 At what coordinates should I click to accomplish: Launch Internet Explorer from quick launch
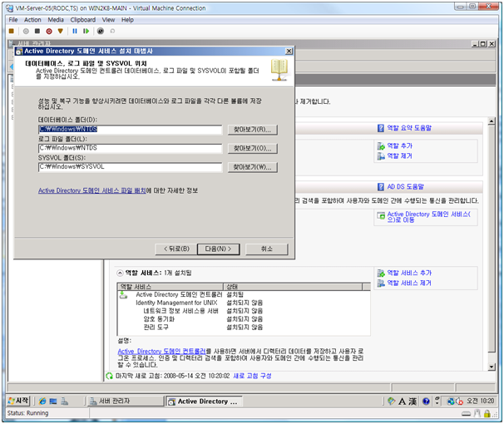(x=42, y=402)
